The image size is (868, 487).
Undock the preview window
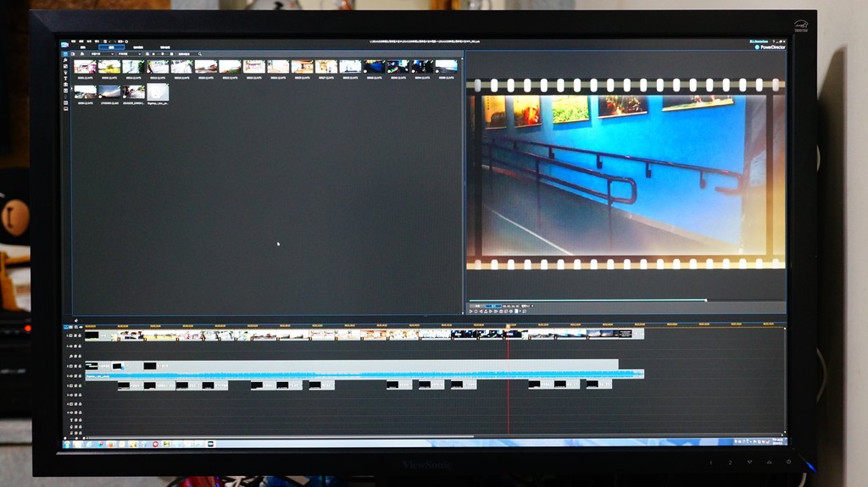click(x=525, y=312)
